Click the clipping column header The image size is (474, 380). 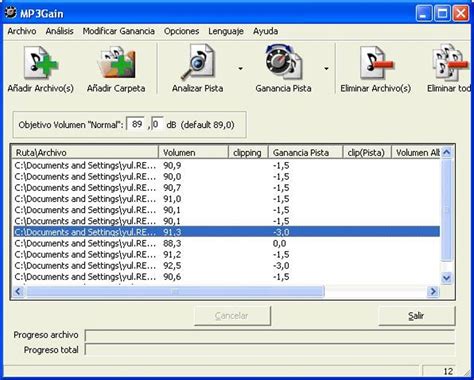click(248, 152)
